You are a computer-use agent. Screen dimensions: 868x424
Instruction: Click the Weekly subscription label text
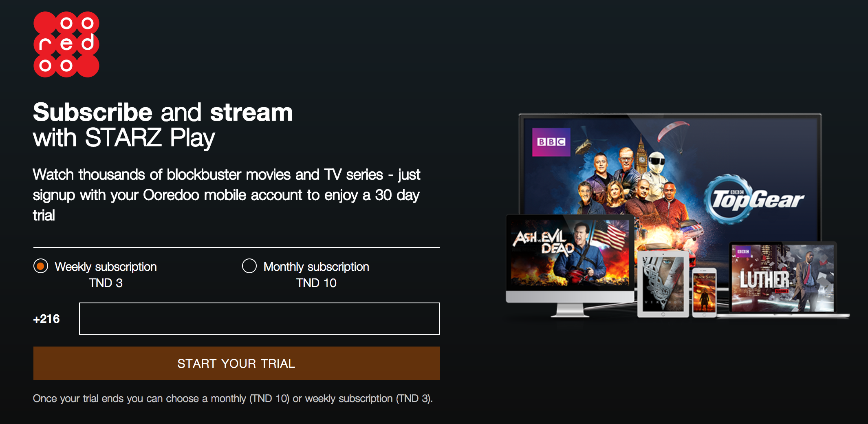pyautogui.click(x=106, y=267)
